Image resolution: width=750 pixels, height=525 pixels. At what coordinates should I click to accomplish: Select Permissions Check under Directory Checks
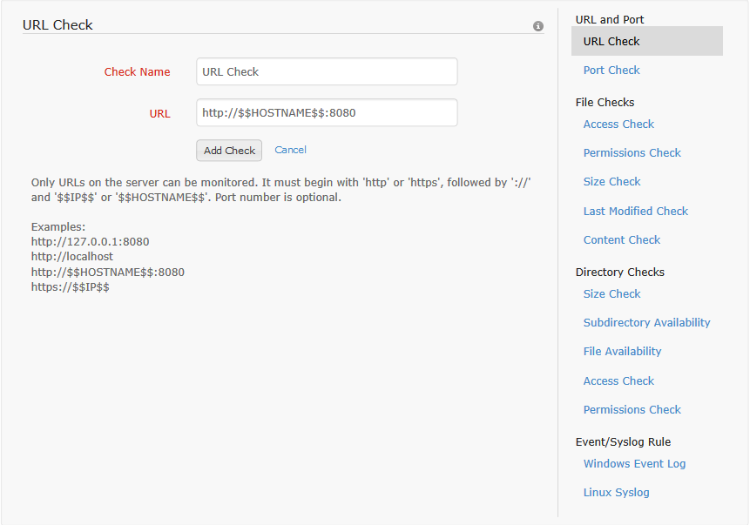pyautogui.click(x=632, y=410)
